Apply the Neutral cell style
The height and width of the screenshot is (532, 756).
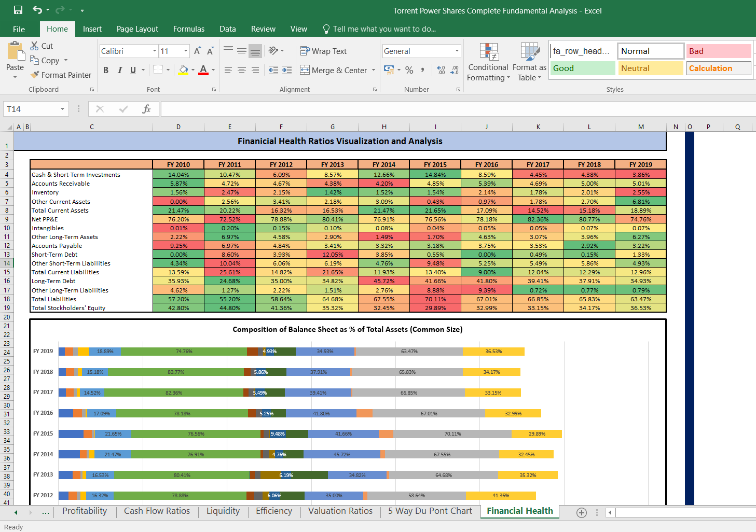tap(651, 68)
